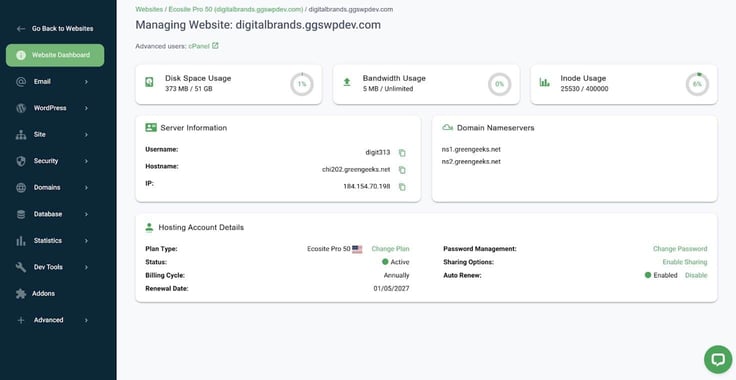736x380 pixels.
Task: Click the Server Information card icon
Action: (x=151, y=128)
